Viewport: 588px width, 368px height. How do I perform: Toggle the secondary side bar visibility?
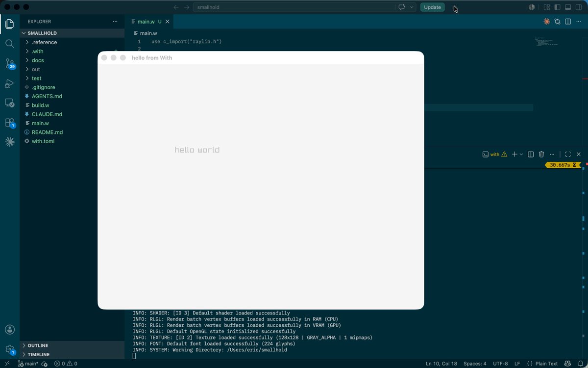coord(579,7)
